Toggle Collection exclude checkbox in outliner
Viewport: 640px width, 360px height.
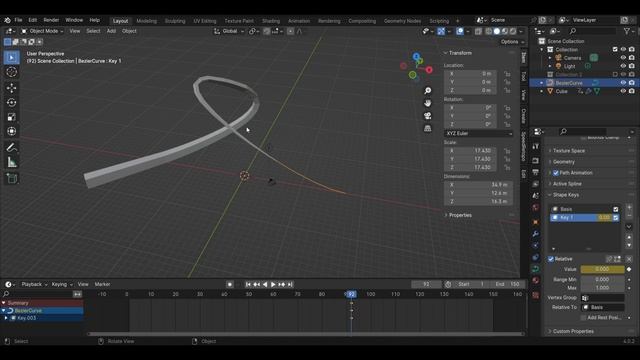[615, 50]
